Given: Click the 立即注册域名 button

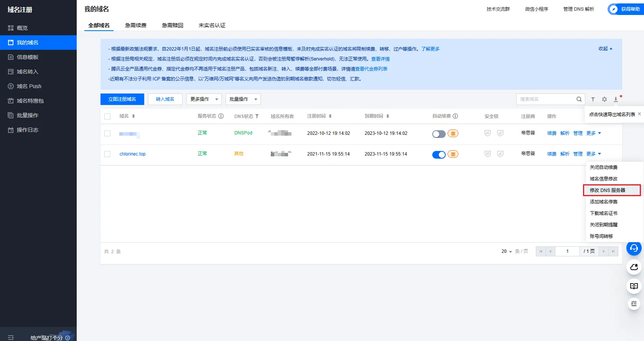Looking at the screenshot, I should 122,99.
